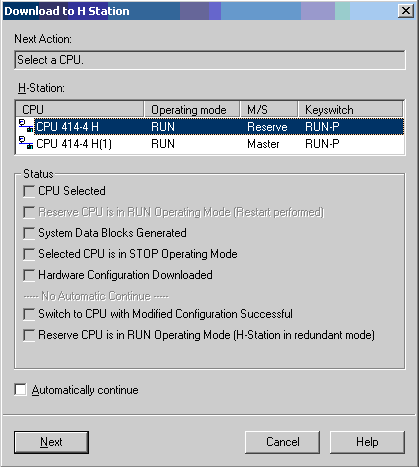Screen dimensions: 419x467
Task: Click the CPU column header
Action: tap(80, 110)
